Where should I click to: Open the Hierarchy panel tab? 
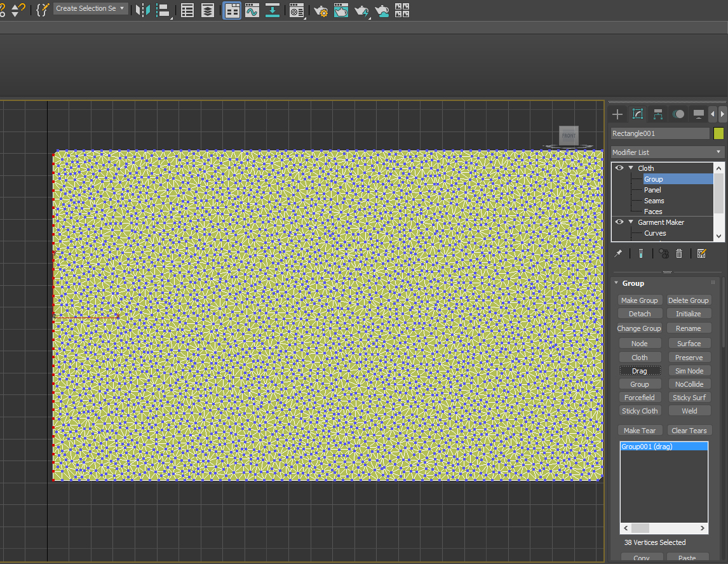[x=658, y=114]
